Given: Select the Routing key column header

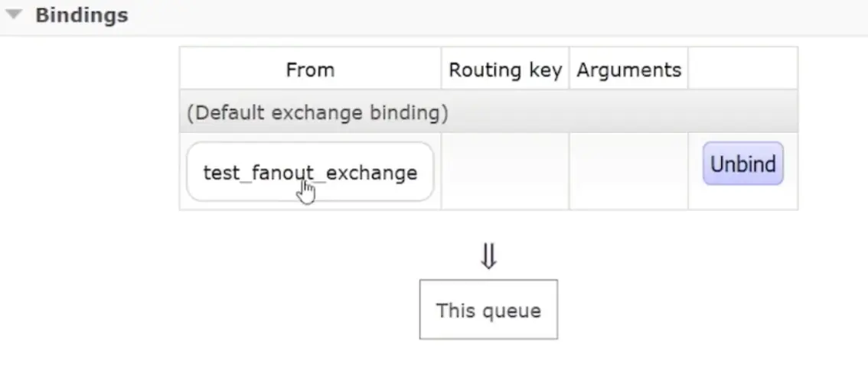Looking at the screenshot, I should [x=505, y=70].
